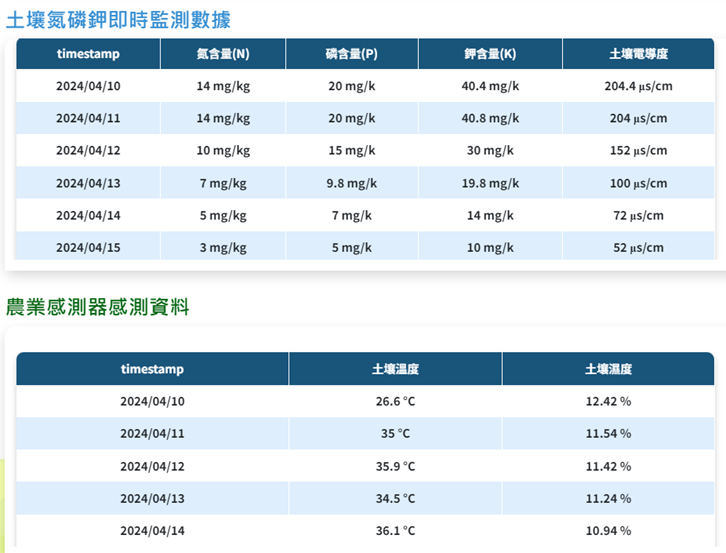Viewport: 726px width, 553px height.
Task: Click the 52 μs/cm conductivity cell
Action: pyautogui.click(x=638, y=248)
